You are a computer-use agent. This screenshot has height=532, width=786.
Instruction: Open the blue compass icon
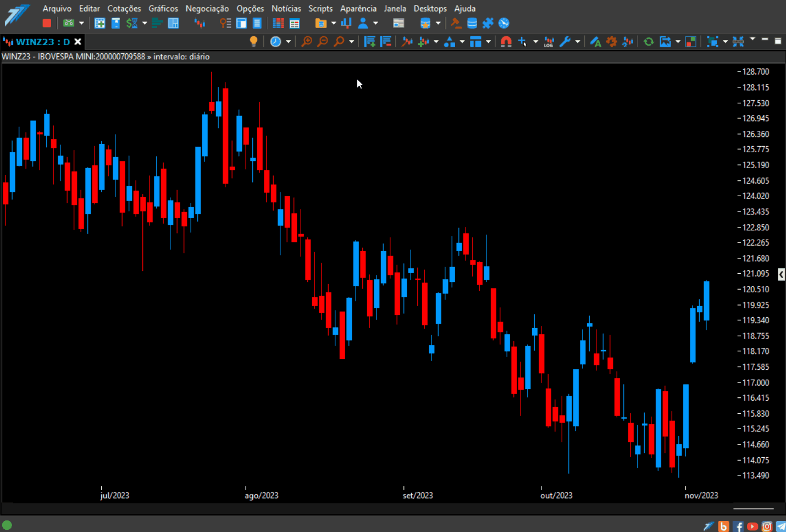503,23
